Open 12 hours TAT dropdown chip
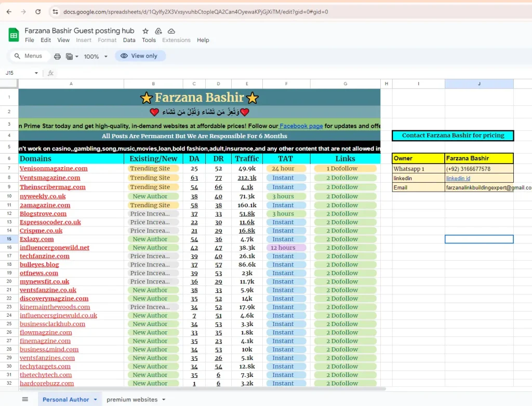This screenshot has height=406, width=532. (x=286, y=248)
